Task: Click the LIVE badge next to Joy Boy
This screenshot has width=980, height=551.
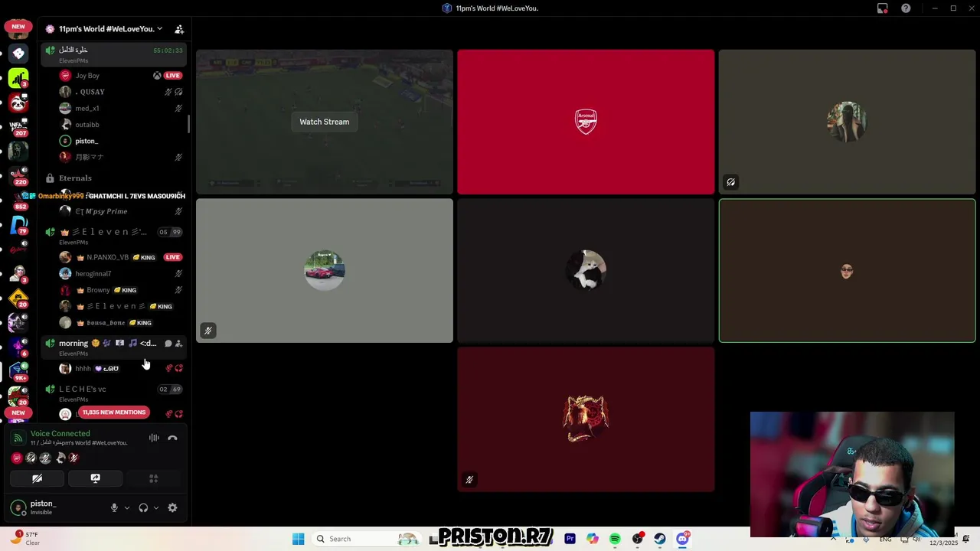Action: tap(173, 76)
